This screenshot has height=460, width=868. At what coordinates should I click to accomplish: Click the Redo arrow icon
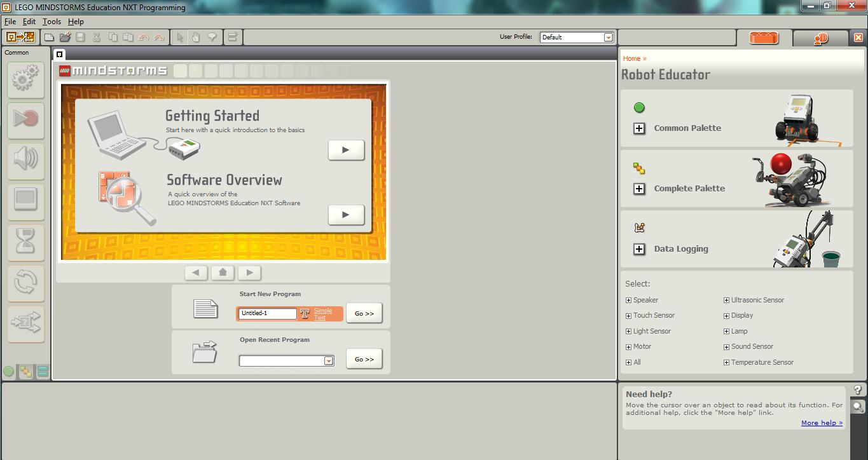click(159, 37)
